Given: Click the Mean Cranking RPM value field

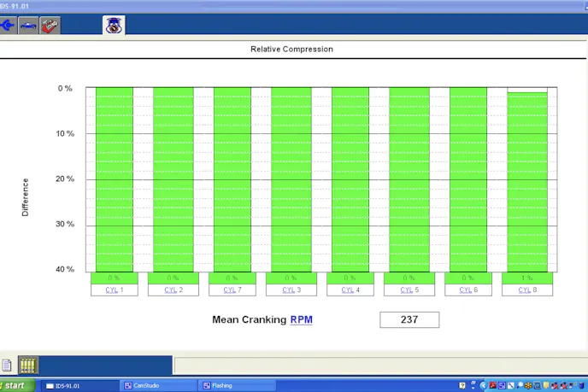Looking at the screenshot, I should click(409, 320).
